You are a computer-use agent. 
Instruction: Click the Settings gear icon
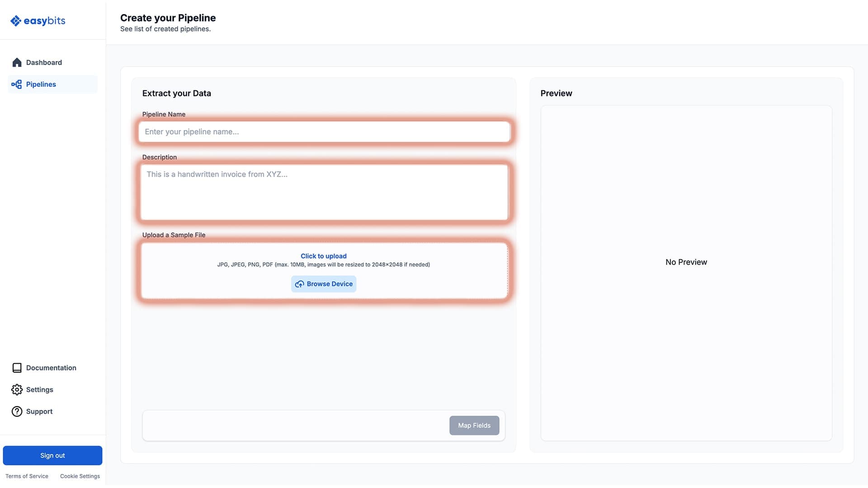point(17,389)
